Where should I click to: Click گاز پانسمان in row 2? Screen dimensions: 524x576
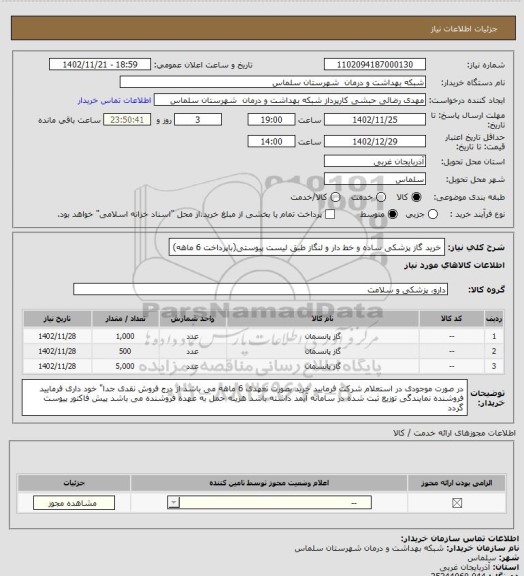(x=323, y=351)
